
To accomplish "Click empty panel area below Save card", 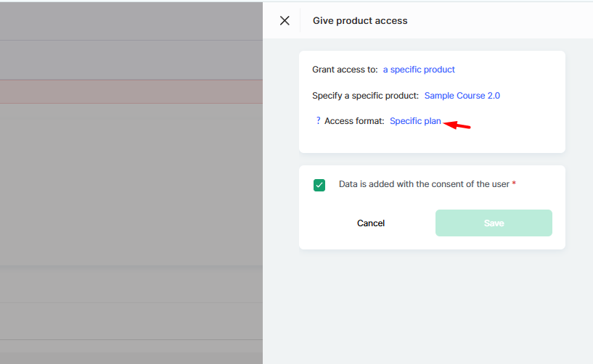I will pyautogui.click(x=432, y=306).
